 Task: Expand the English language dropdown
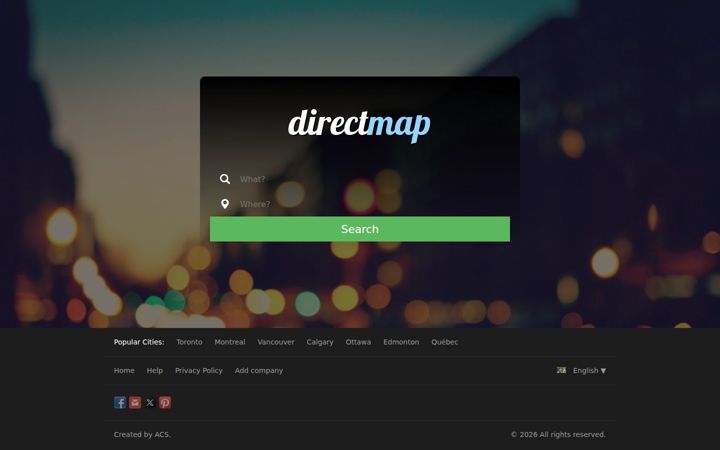(x=589, y=371)
